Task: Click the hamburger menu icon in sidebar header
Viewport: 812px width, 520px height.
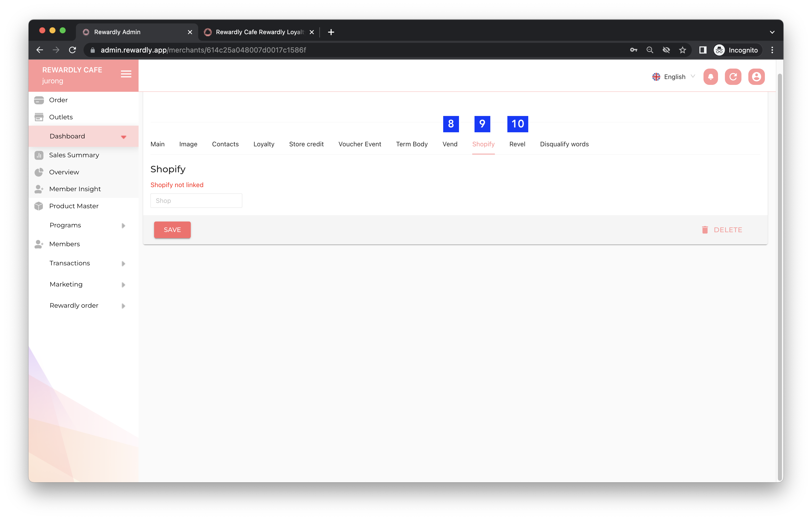Action: point(126,74)
